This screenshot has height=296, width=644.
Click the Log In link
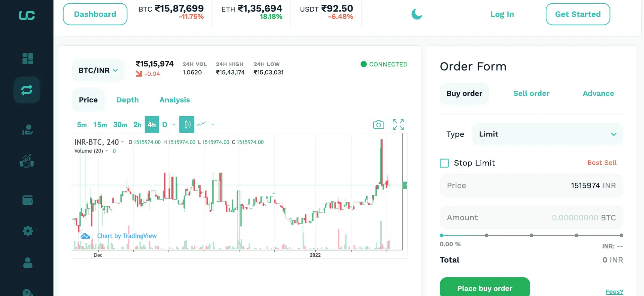(x=502, y=14)
